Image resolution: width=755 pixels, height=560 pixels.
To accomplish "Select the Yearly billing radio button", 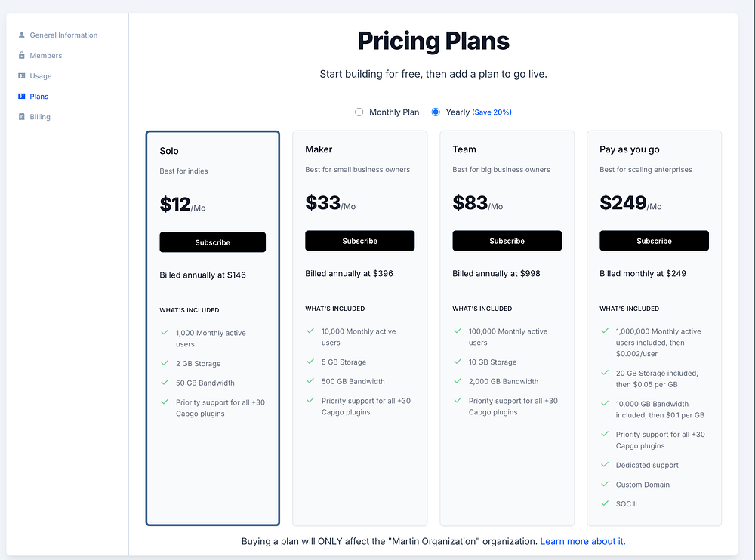I will pyautogui.click(x=436, y=112).
